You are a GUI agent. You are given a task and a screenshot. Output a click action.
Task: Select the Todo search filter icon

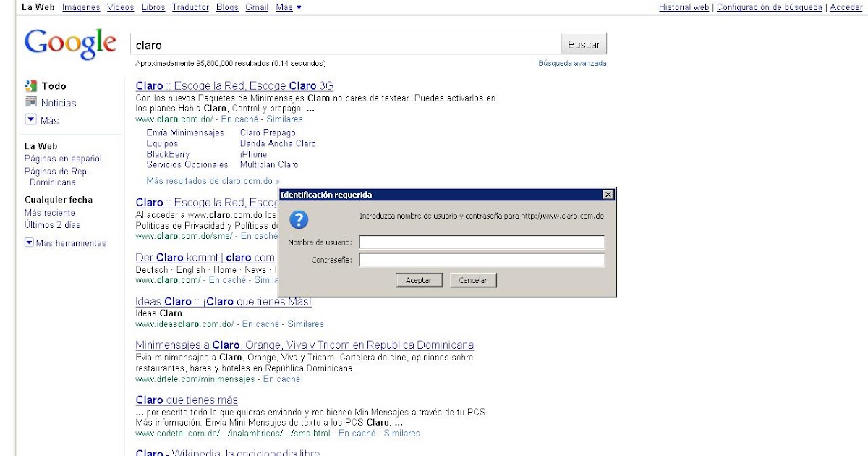(x=31, y=85)
